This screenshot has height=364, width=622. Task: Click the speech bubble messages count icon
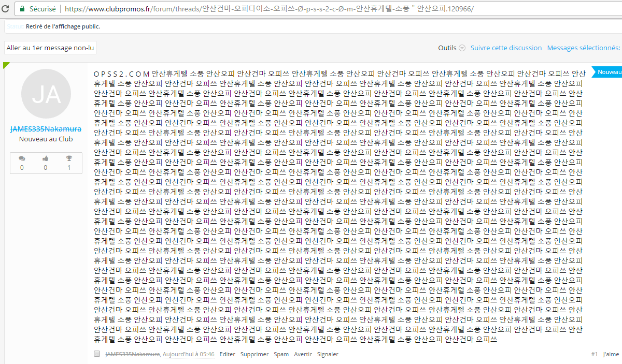pos(22,158)
